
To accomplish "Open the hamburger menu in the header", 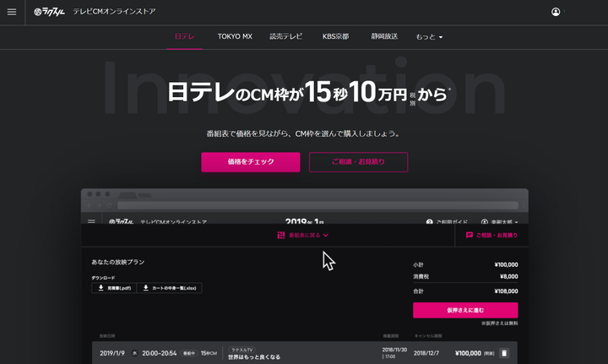I will [x=12, y=12].
